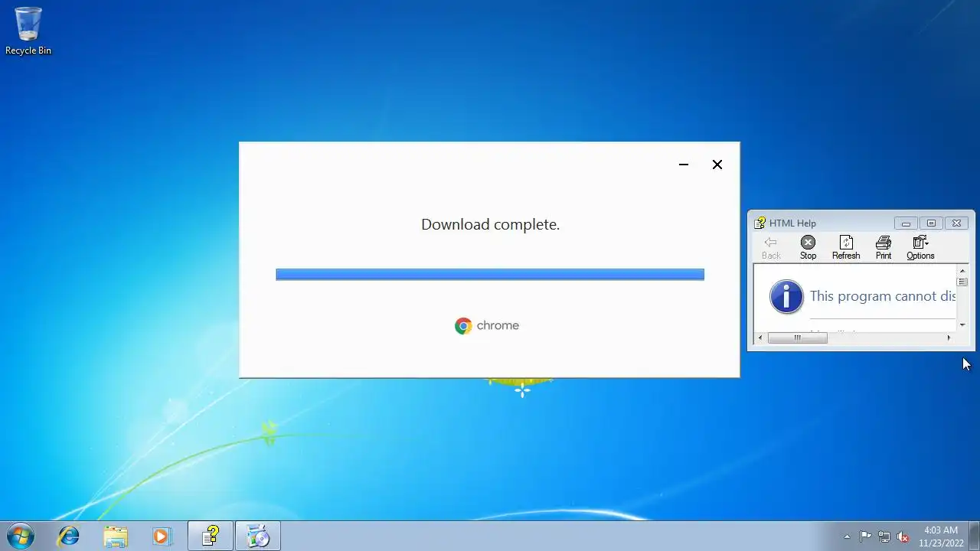The width and height of the screenshot is (980, 551).
Task: Click the Back arrow in HTML Help
Action: pyautogui.click(x=771, y=248)
